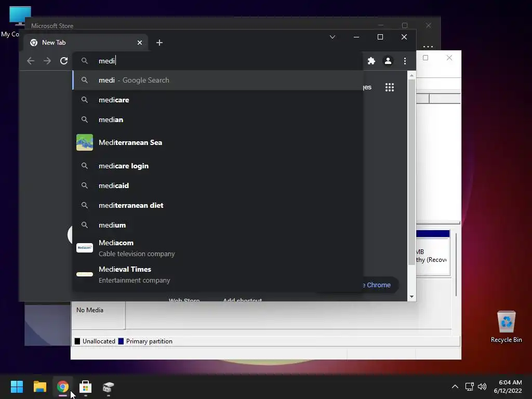Pick the Mediterranean Sea suggestion
The width and height of the screenshot is (532, 399).
click(x=218, y=142)
